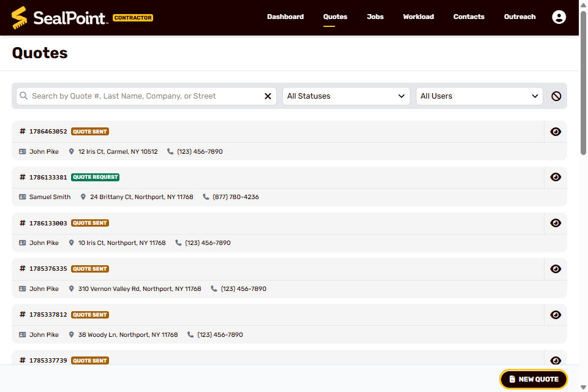The height and width of the screenshot is (392, 588).
Task: Go to the Dashboard tab
Action: tap(285, 17)
